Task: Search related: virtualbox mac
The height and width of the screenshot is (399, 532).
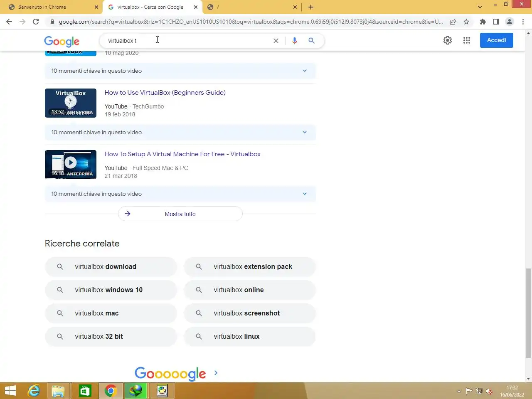Action: click(111, 313)
